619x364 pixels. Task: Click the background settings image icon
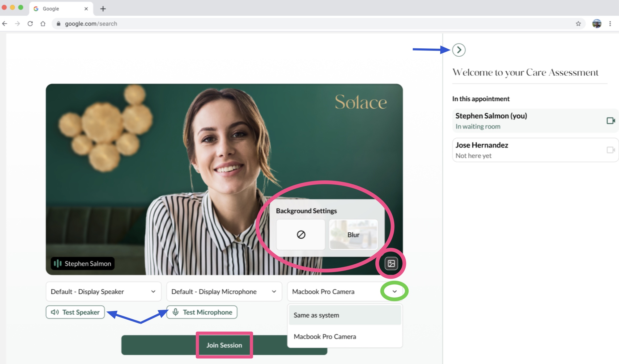[391, 263]
